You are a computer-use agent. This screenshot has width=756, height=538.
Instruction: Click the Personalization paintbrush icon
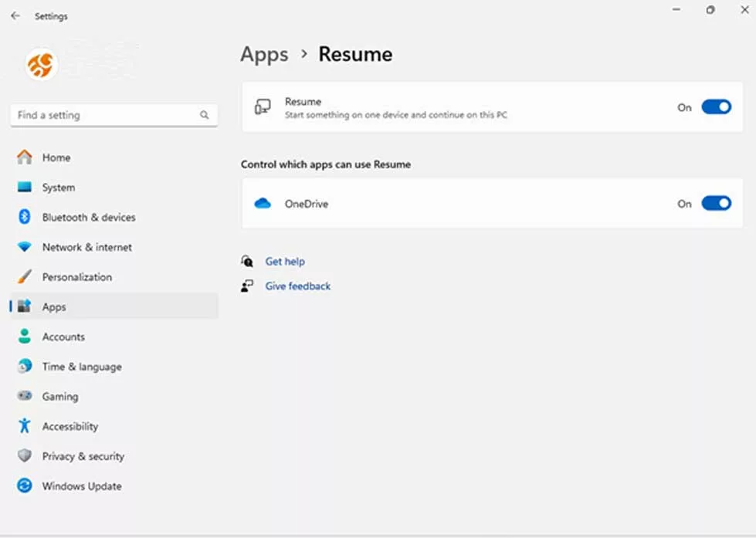(x=25, y=276)
